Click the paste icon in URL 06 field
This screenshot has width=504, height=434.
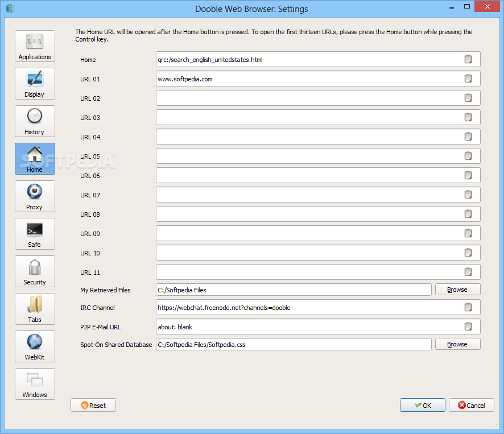(468, 175)
